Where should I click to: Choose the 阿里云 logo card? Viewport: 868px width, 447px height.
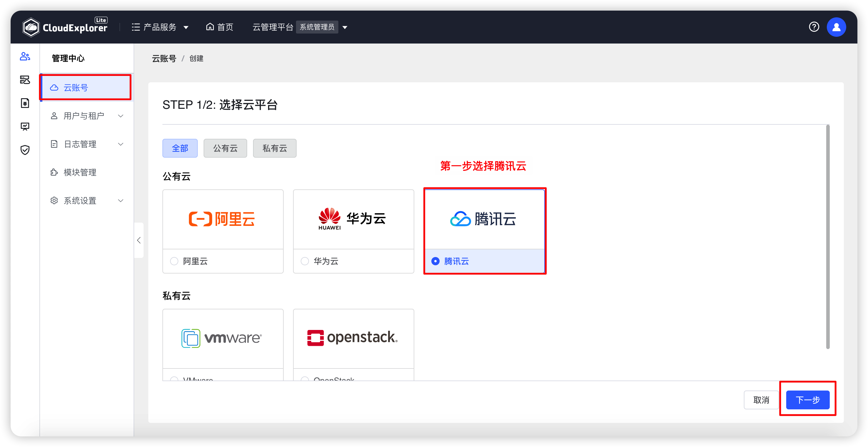tap(223, 219)
